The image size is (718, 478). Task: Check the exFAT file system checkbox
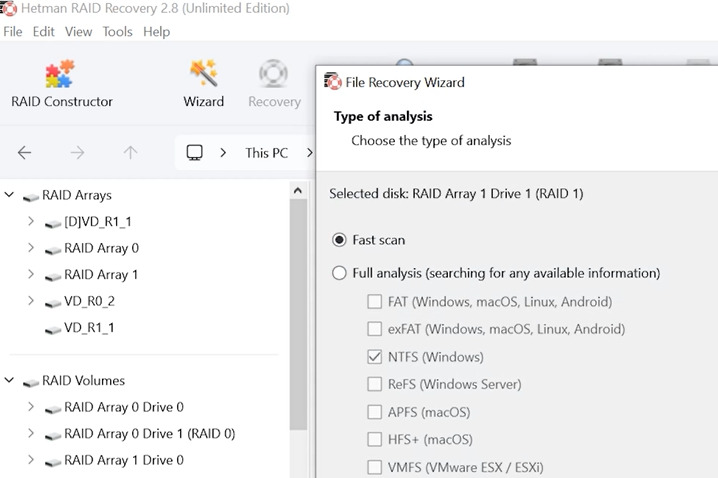pos(375,329)
